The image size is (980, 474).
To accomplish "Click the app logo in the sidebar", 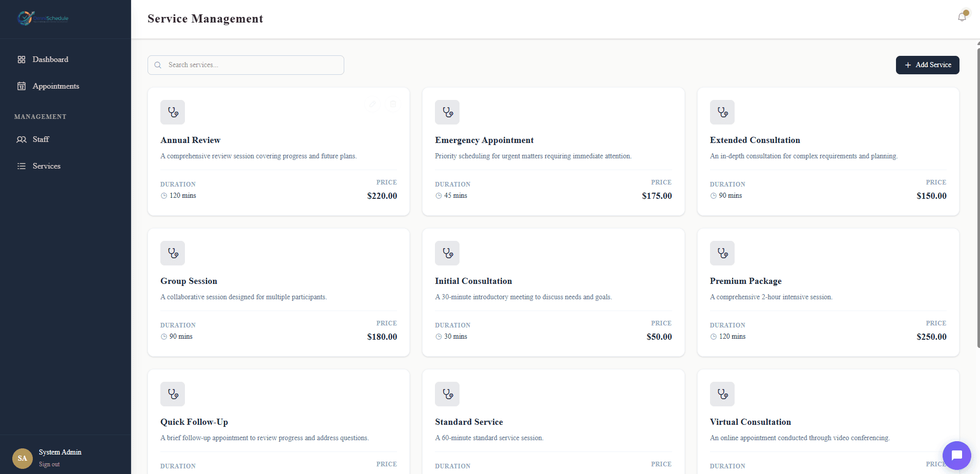I will tap(43, 18).
